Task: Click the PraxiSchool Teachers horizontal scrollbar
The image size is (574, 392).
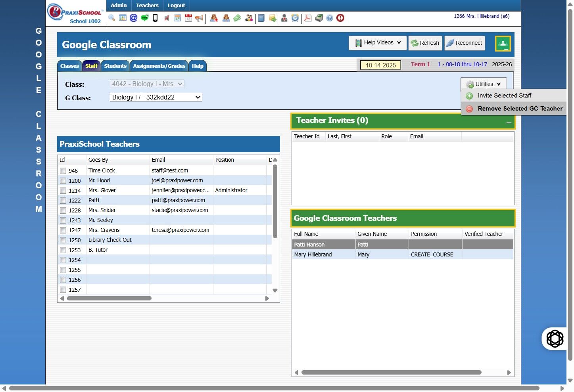Action: pyautogui.click(x=109, y=298)
